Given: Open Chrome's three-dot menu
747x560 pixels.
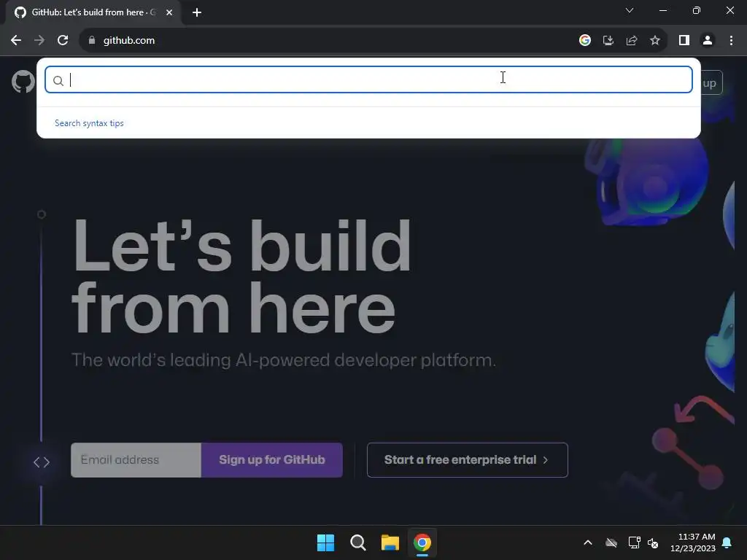Looking at the screenshot, I should pyautogui.click(x=731, y=41).
